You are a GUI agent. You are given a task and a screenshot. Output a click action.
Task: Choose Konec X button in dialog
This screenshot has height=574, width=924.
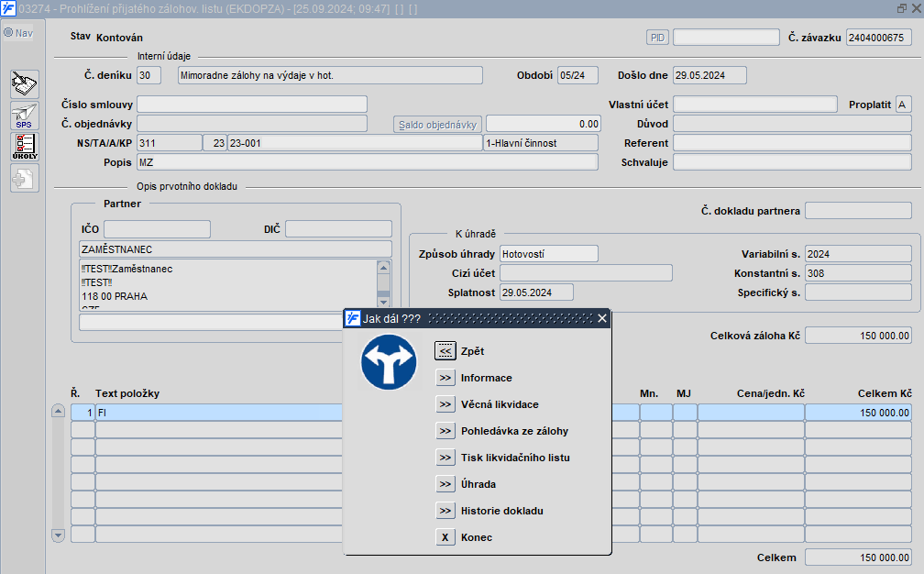point(445,537)
